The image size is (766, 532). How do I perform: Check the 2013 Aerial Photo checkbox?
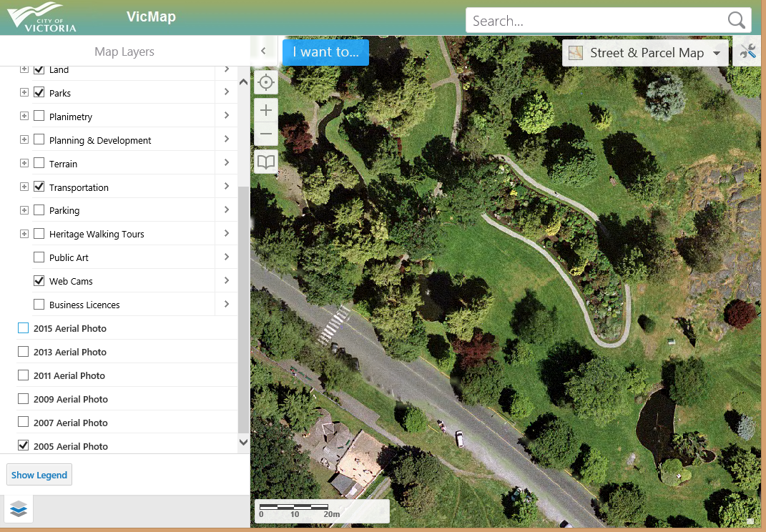click(x=23, y=351)
